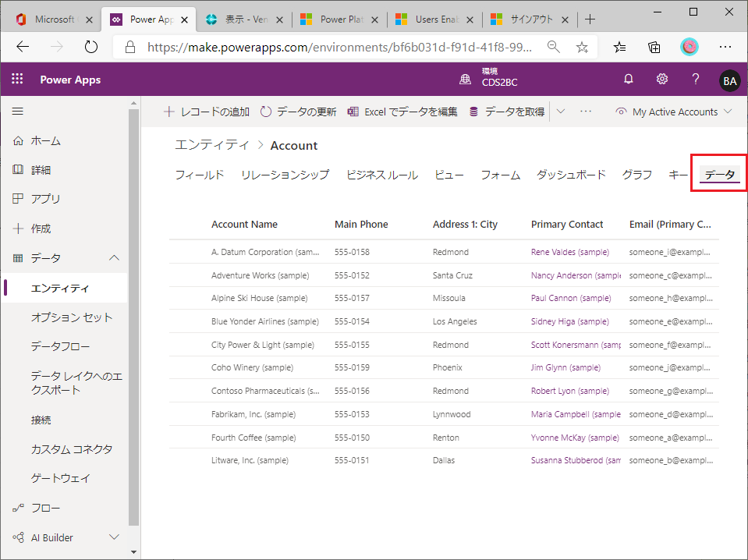Click the browser back arrow
The height and width of the screenshot is (560, 748).
(x=23, y=47)
